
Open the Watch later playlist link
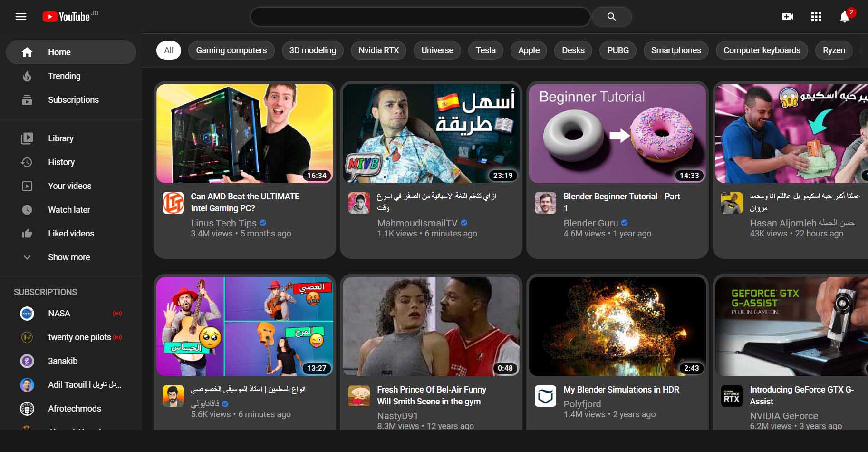[x=71, y=210]
